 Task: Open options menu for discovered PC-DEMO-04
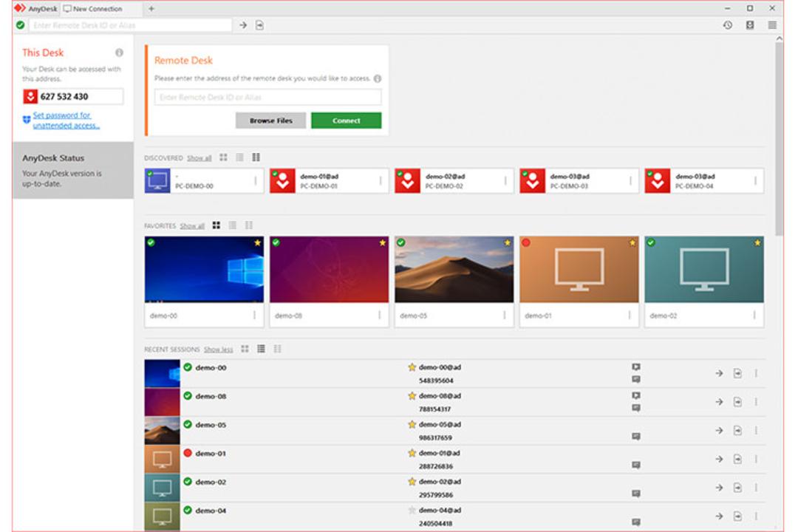(755, 181)
